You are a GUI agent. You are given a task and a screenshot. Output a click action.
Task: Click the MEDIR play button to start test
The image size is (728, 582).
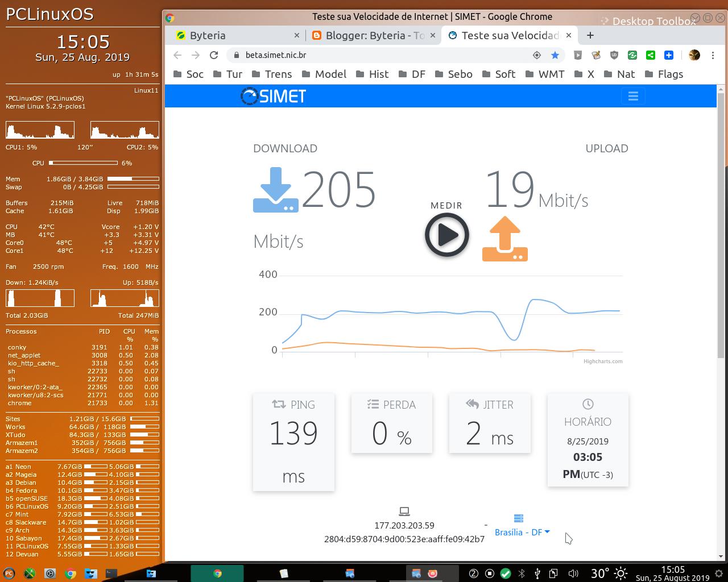[446, 234]
